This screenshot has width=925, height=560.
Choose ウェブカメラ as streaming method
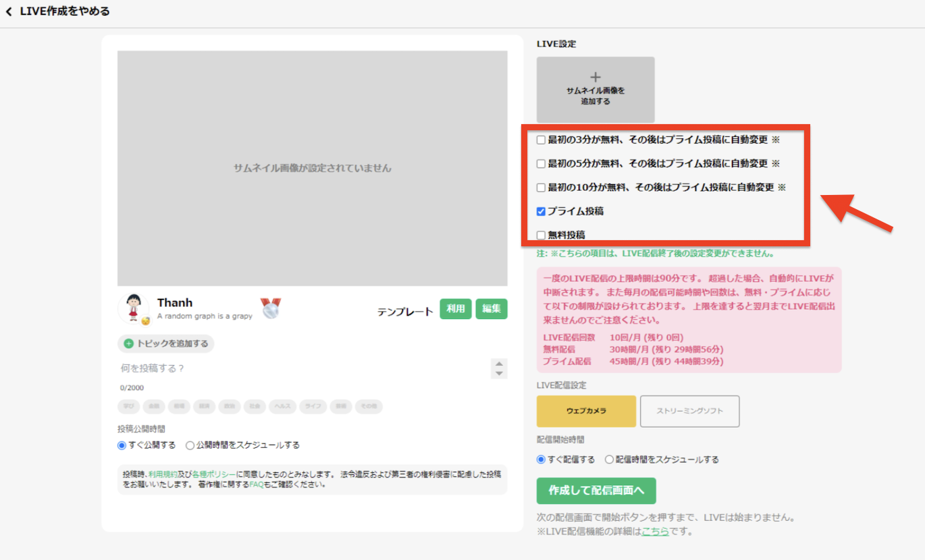586,411
